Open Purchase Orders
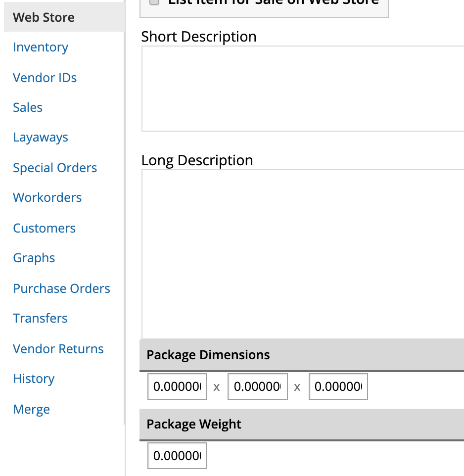The width and height of the screenshot is (464, 476). pos(61,288)
